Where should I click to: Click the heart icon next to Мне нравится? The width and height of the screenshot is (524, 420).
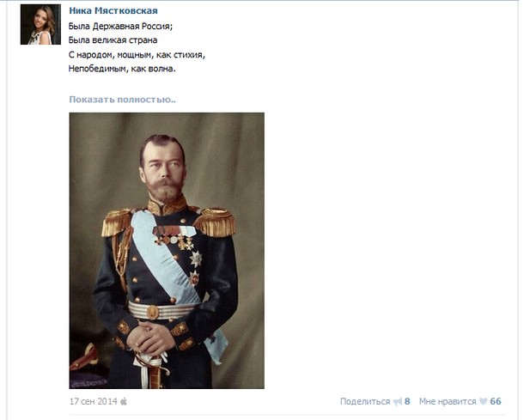483,401
